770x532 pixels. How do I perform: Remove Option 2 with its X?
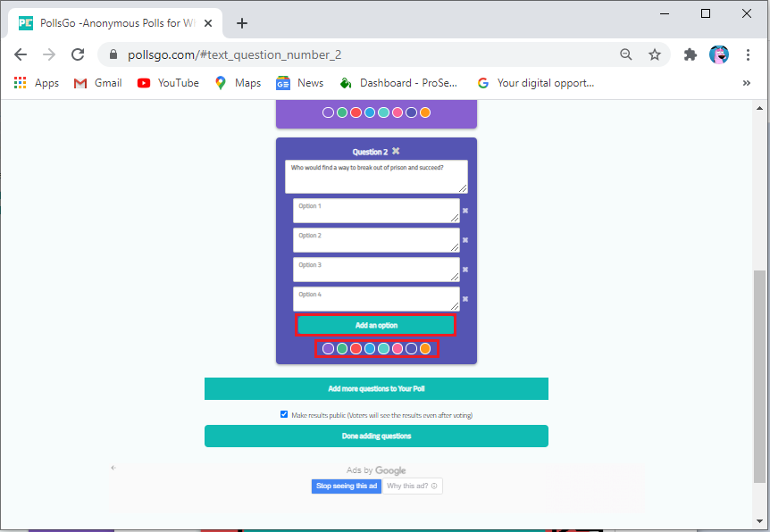point(465,240)
